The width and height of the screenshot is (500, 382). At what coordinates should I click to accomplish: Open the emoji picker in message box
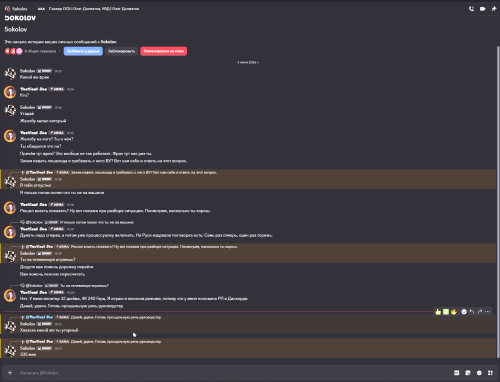[479, 373]
